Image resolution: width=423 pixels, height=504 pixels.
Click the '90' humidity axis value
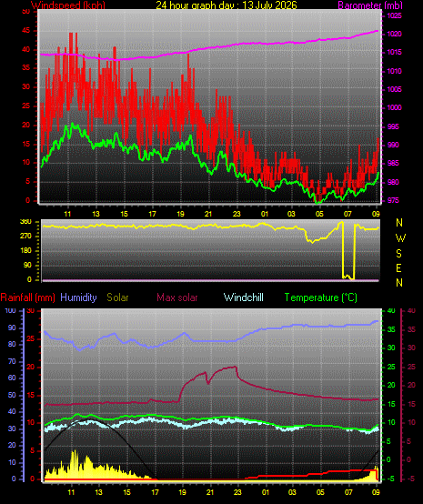pyautogui.click(x=12, y=328)
